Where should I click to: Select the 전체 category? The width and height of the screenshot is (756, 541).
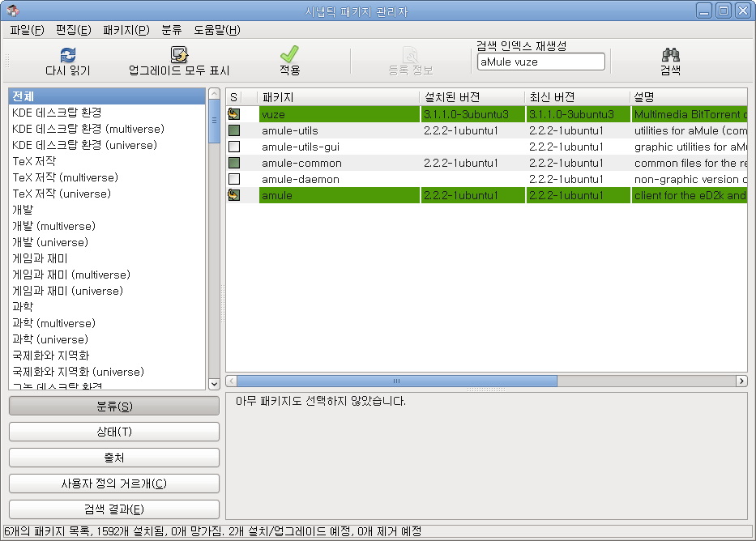[107, 96]
